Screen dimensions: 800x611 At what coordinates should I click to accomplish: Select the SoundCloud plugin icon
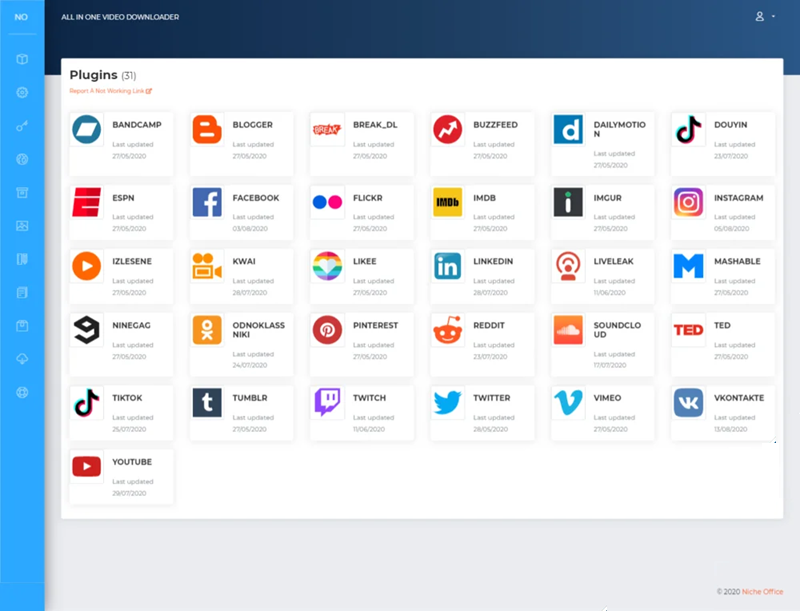click(568, 329)
